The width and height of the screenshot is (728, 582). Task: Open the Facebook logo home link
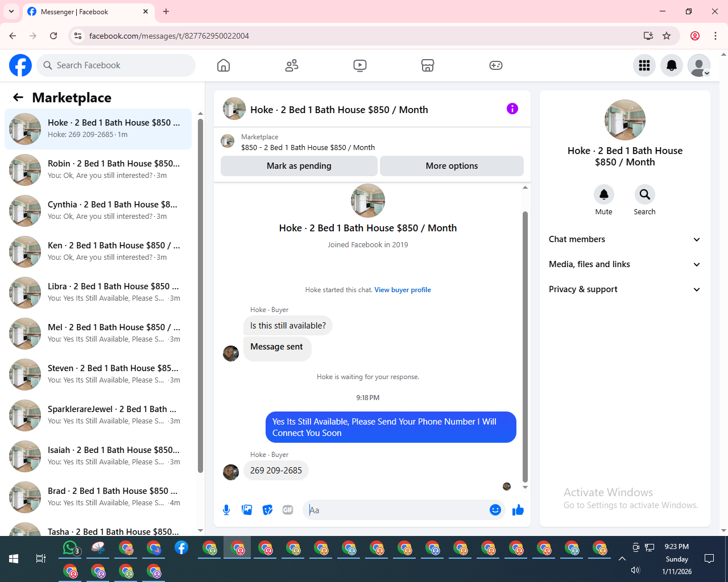coord(20,65)
